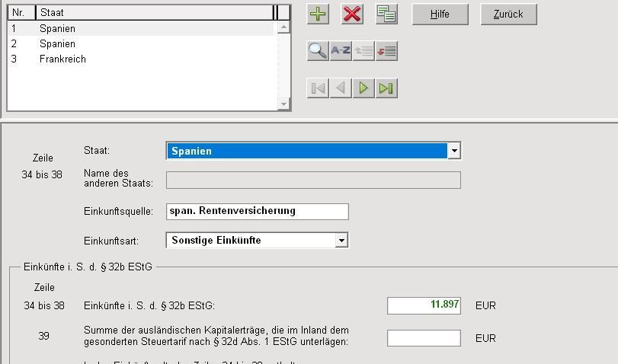618x364 pixels.
Task: Select row 2 Spanien in the list
Action: click(x=141, y=43)
